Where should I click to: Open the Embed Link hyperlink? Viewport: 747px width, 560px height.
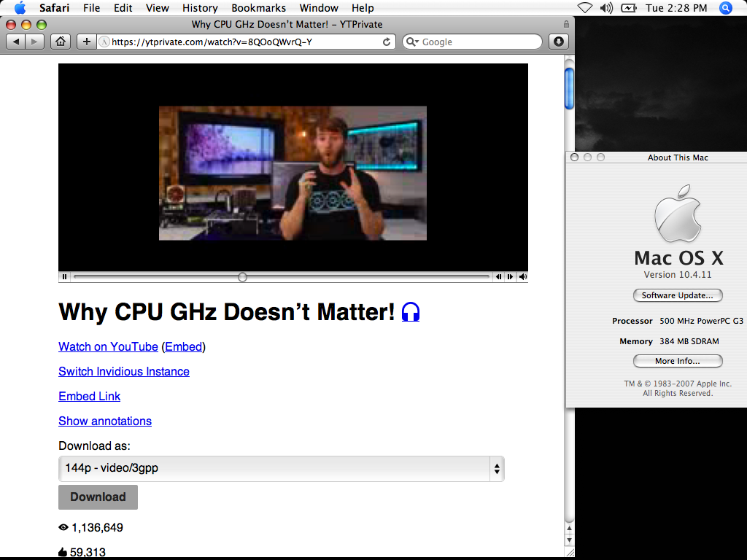pos(90,396)
